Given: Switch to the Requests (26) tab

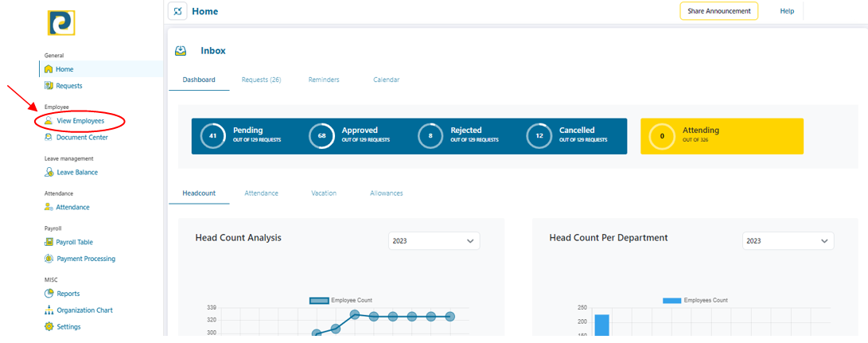Looking at the screenshot, I should pyautogui.click(x=261, y=80).
